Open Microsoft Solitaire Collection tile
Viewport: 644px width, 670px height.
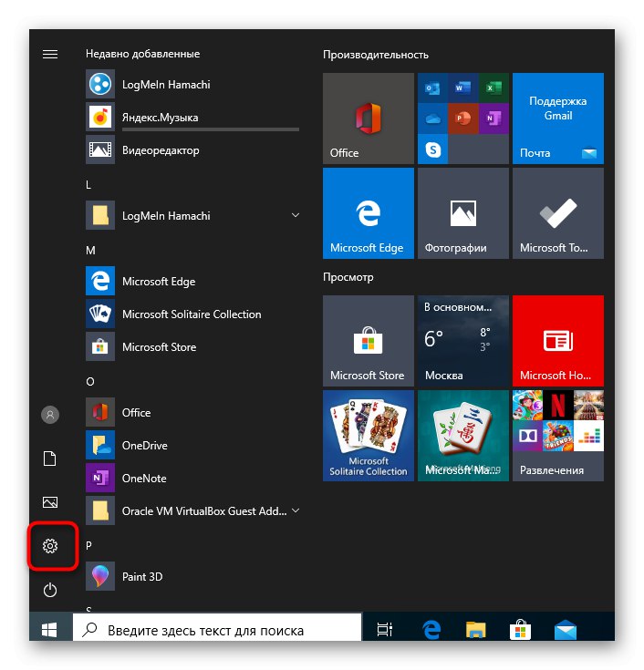tap(369, 436)
